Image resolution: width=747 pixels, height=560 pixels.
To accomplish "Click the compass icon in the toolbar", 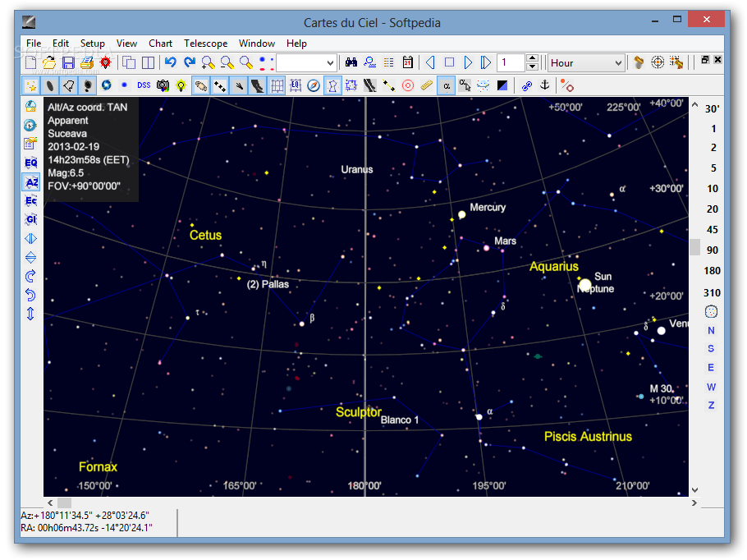I will 314,85.
